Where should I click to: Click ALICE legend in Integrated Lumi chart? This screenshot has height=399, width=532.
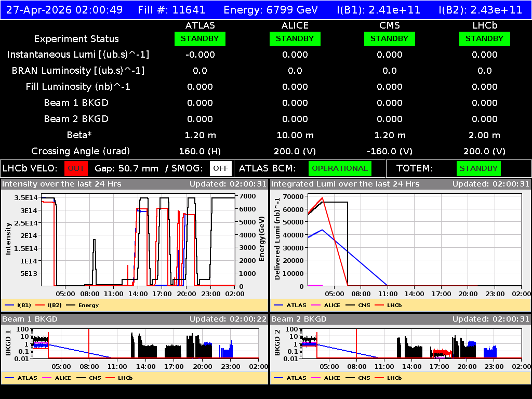pos(326,305)
